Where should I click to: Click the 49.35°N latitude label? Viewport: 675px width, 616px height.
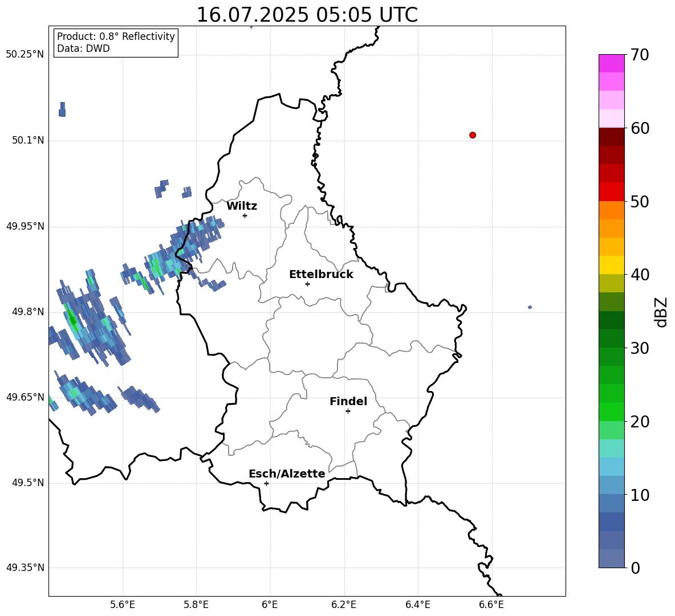25,568
